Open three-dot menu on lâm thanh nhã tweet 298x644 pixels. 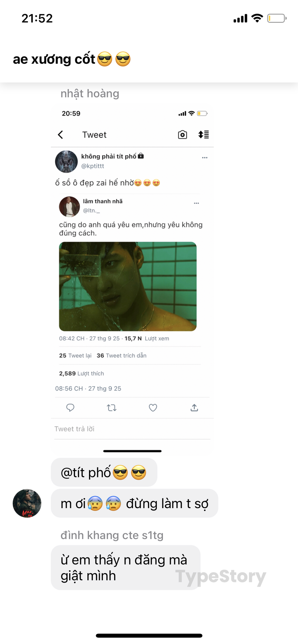tap(197, 203)
